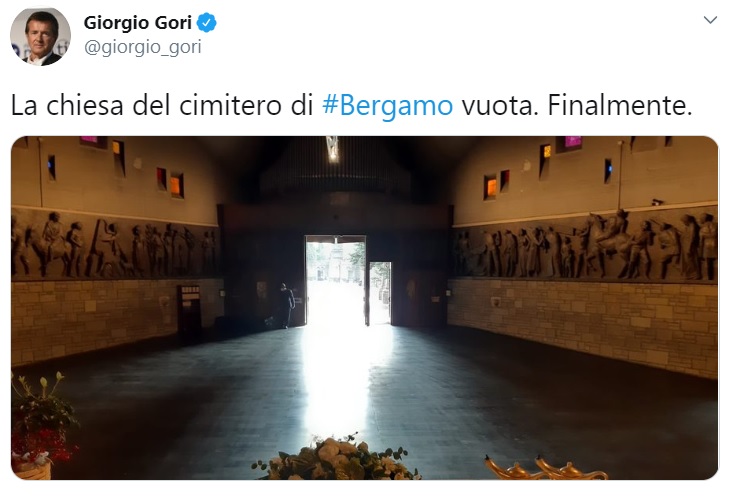Select the tweet text ending with Finalmente
Screen dimensions: 730x496
point(351,105)
